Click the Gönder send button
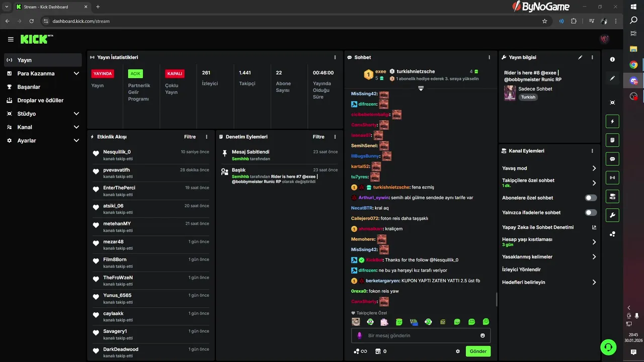Viewport: 644px width, 362px height. [478, 351]
